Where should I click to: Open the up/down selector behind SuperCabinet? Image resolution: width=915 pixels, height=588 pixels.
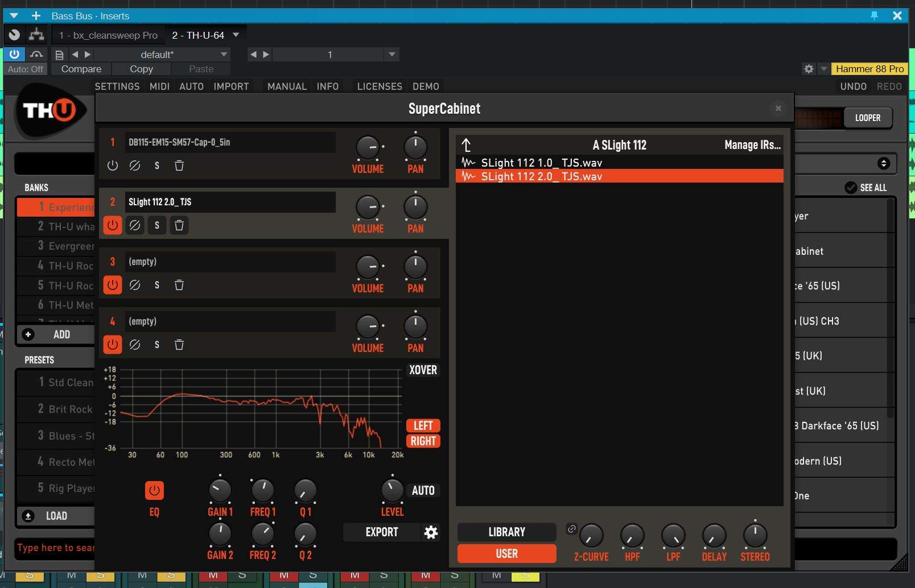pos(884,164)
